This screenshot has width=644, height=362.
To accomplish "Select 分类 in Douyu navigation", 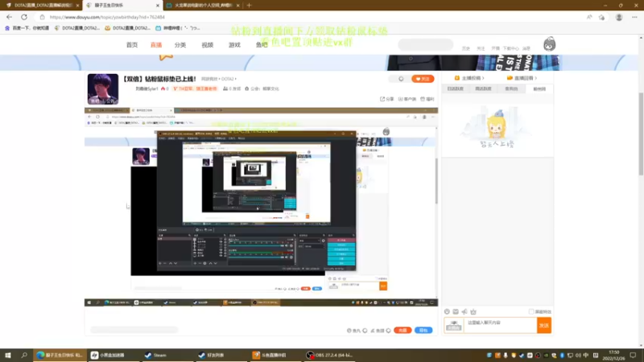I will tap(180, 45).
